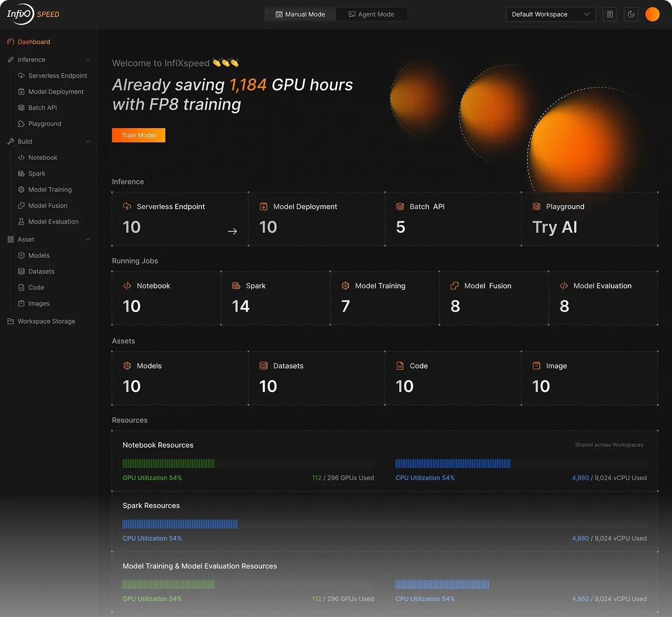Click the InfiX Speed logo
This screenshot has height=617, width=672.
click(x=33, y=14)
